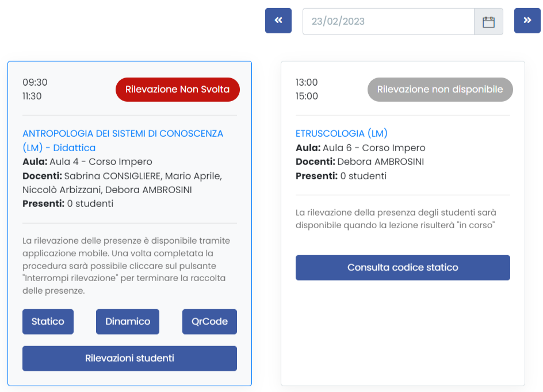The image size is (543, 392).
Task: Open Antropologia dei sistemi di conoscenza link
Action: (123, 140)
